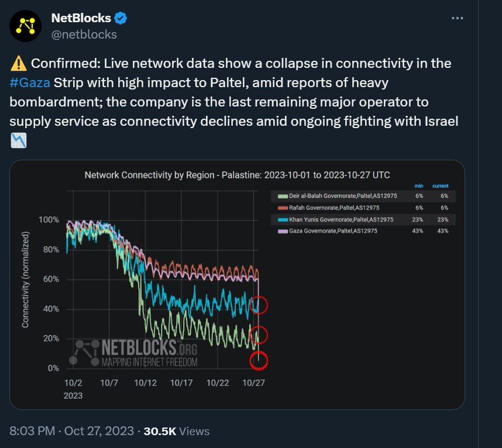View the 30.5K Views analytics

point(177,431)
